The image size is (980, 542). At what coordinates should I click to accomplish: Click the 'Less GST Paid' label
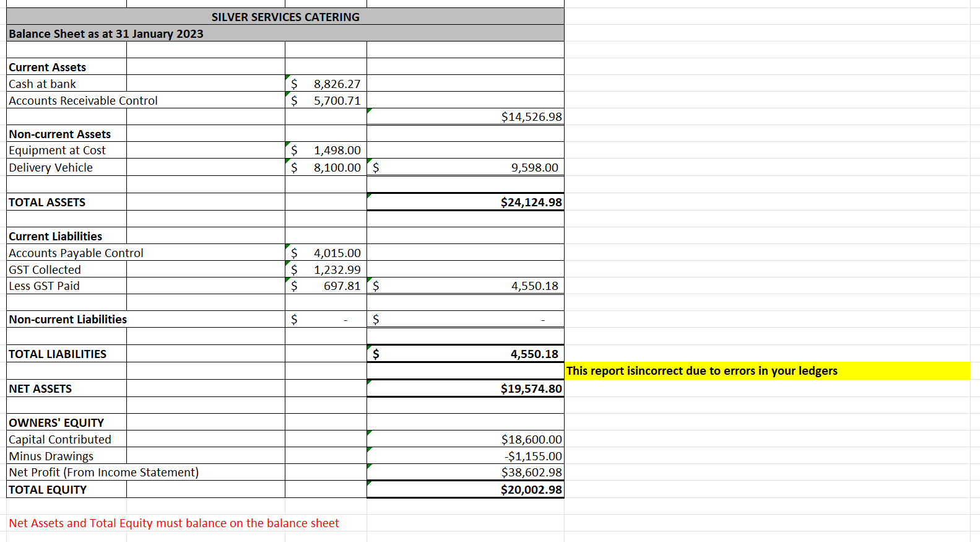[44, 286]
